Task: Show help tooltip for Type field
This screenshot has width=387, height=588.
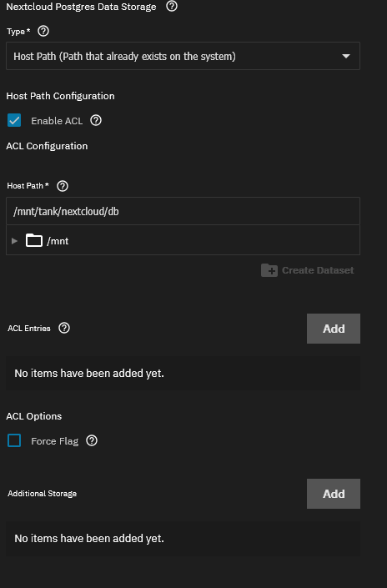Action: [43, 31]
